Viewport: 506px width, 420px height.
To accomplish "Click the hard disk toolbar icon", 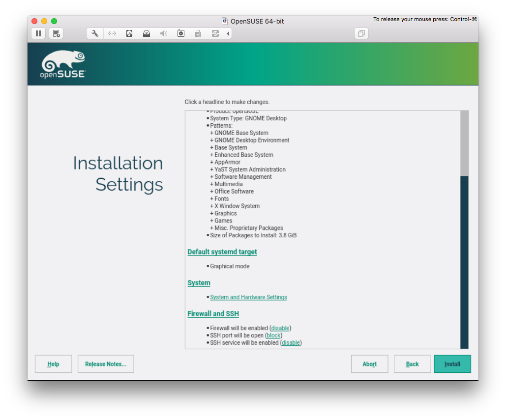I will click(x=129, y=33).
